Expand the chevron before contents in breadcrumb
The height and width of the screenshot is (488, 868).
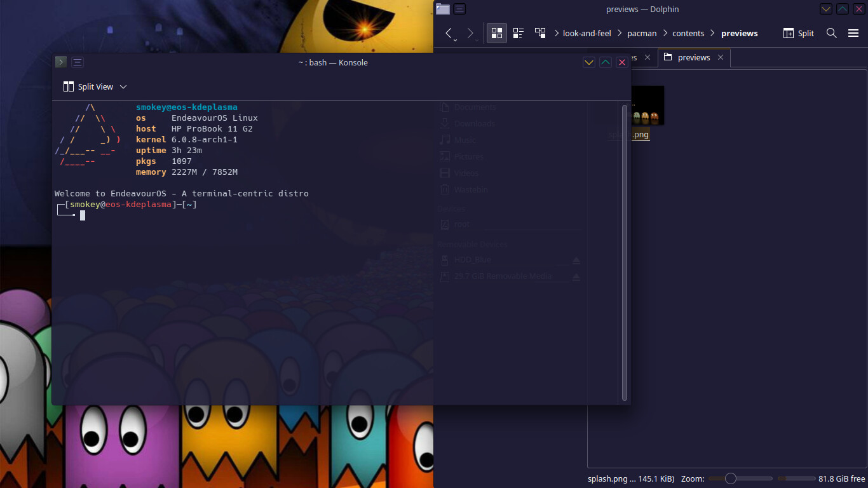pyautogui.click(x=666, y=33)
